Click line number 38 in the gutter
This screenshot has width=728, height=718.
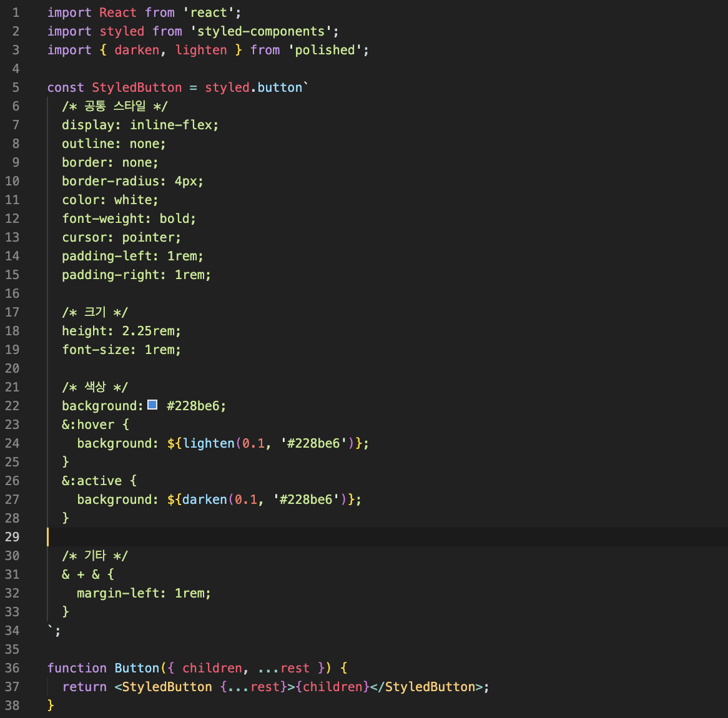(x=12, y=706)
